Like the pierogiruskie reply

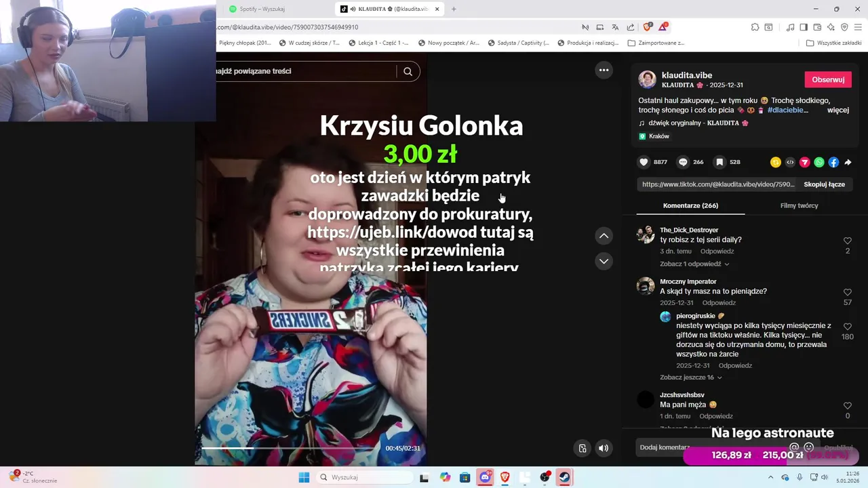point(848,327)
